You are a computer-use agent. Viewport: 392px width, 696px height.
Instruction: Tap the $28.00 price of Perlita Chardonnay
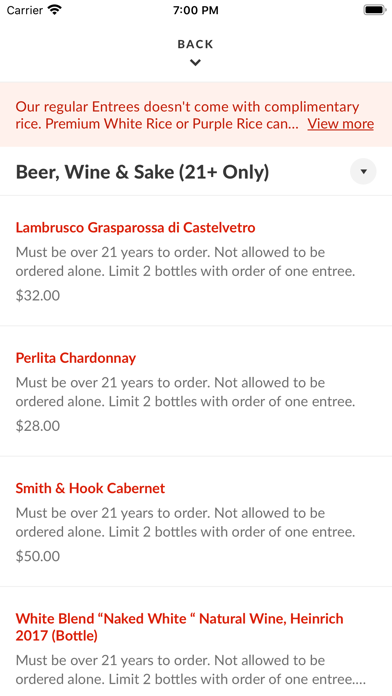38,426
